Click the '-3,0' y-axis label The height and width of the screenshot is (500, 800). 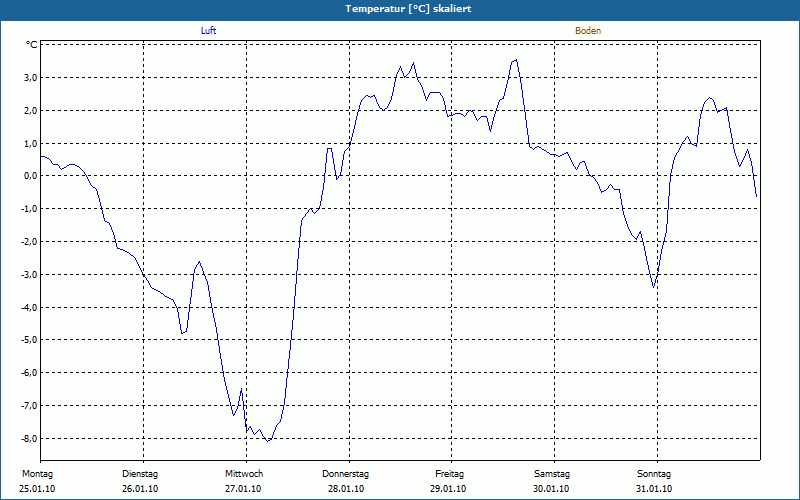click(30, 274)
